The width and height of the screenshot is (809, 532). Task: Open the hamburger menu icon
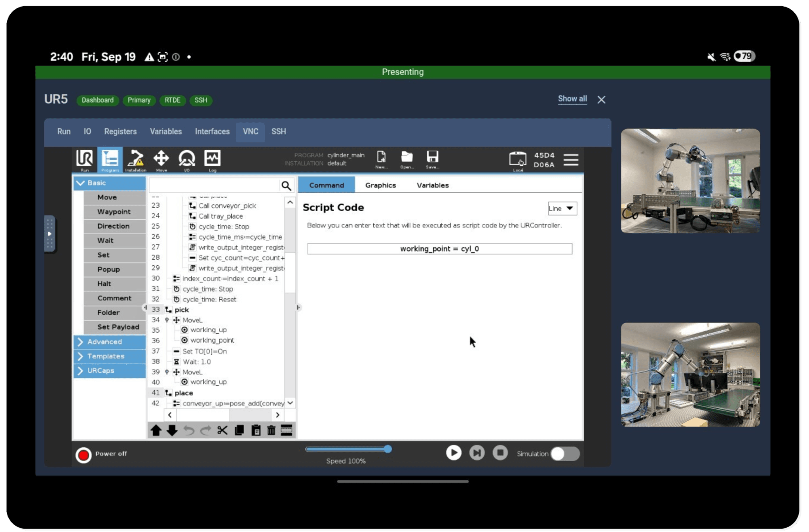click(x=571, y=160)
